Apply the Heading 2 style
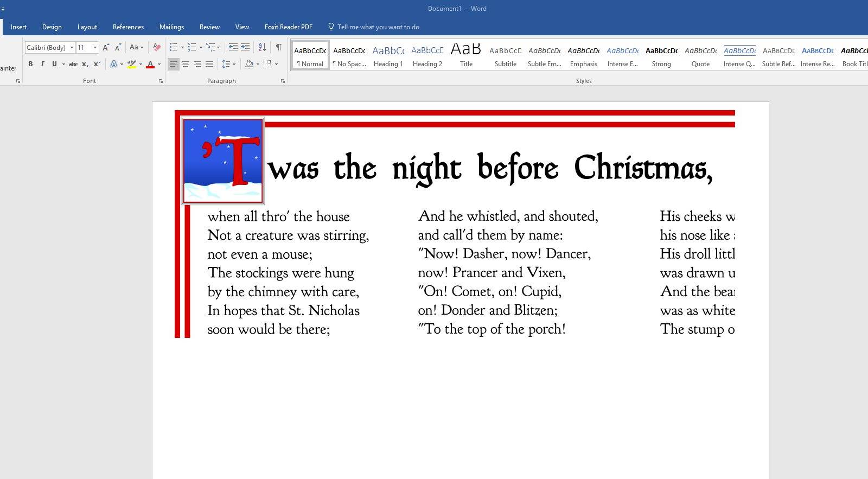This screenshot has height=479, width=868. tap(427, 55)
